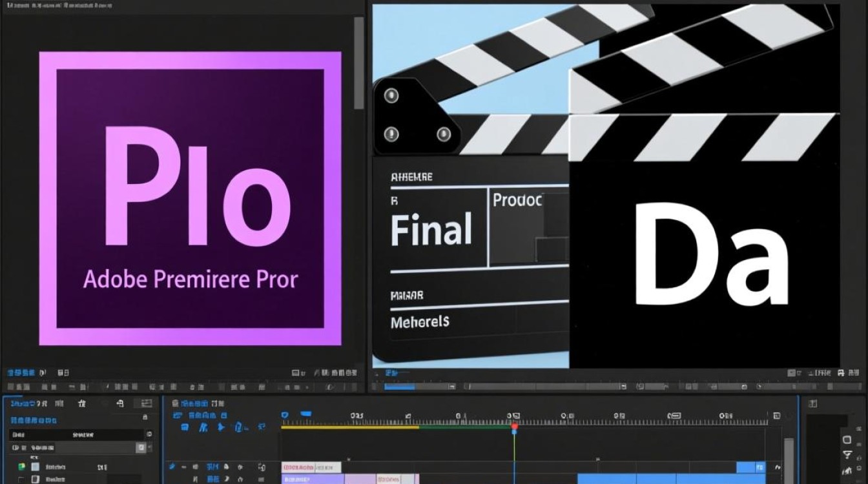Click the green item icon in the project list

point(21,467)
